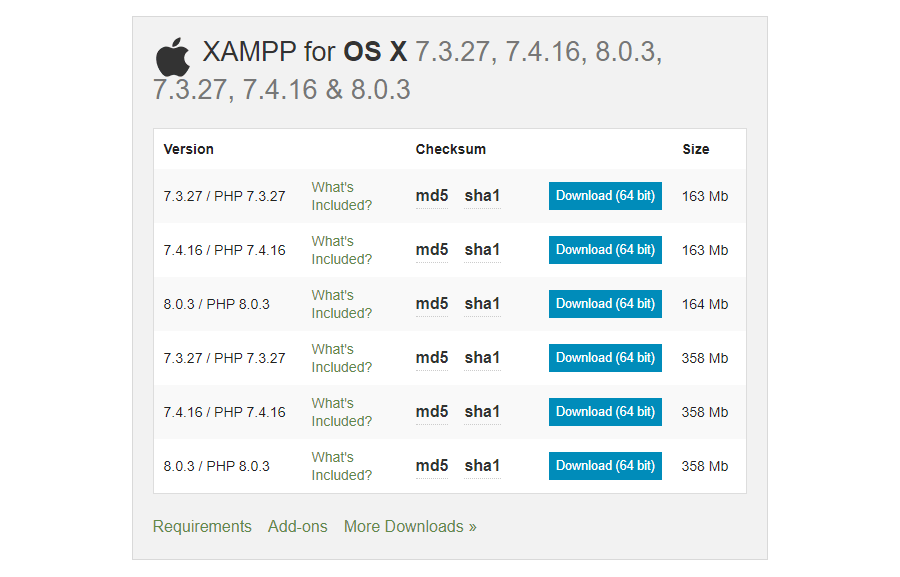The width and height of the screenshot is (900, 577).
Task: View md5 checksum for version 7.3.27
Action: click(x=430, y=195)
